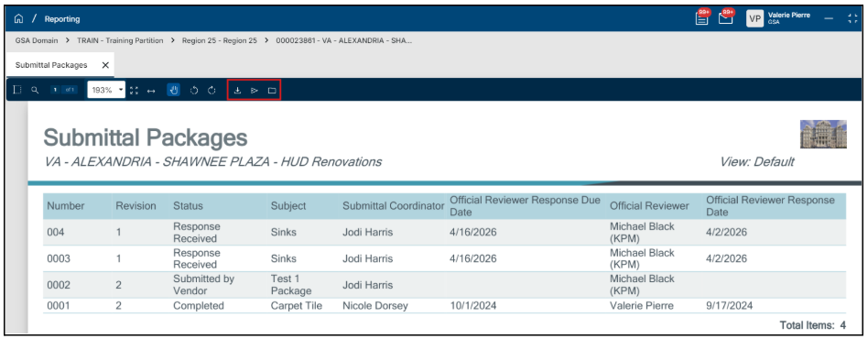Click the 9/17/2024 response date
The width and height of the screenshot is (868, 339).
730,306
